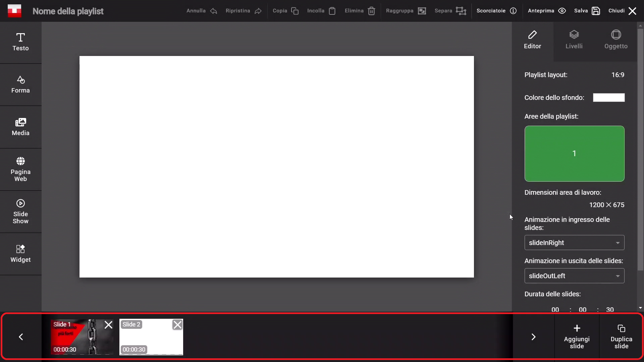
Task: Select the Testo text tool
Action: 20,42
